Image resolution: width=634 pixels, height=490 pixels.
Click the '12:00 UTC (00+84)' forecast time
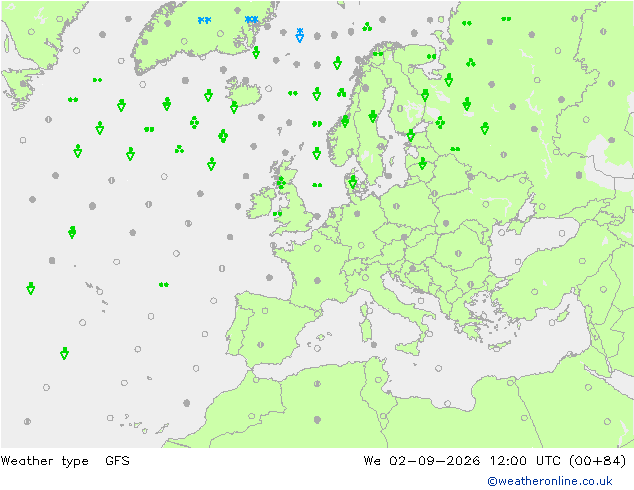coord(558,461)
